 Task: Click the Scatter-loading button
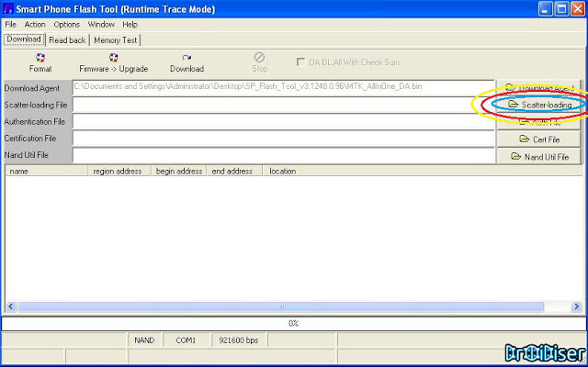click(539, 105)
